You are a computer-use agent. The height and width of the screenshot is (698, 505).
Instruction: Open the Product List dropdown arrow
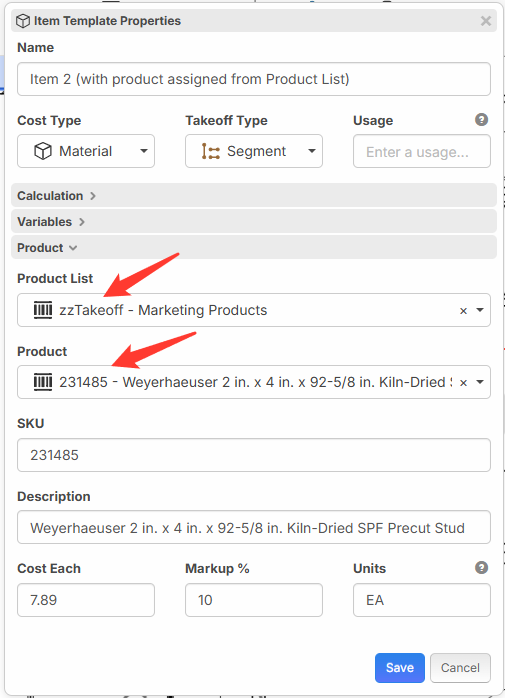pyautogui.click(x=480, y=310)
